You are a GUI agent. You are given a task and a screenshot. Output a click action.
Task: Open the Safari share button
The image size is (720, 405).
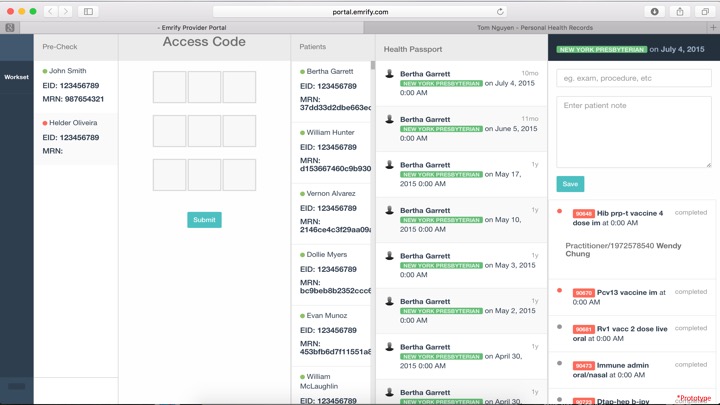coord(680,11)
